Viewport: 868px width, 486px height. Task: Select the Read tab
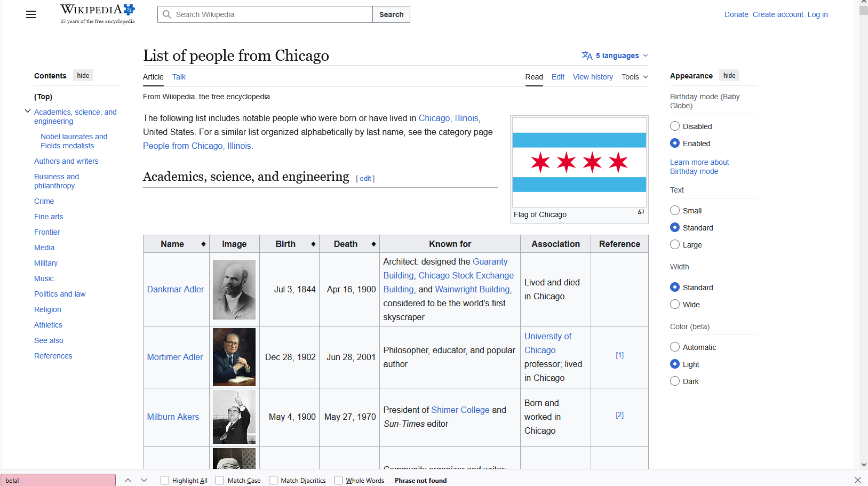click(534, 77)
